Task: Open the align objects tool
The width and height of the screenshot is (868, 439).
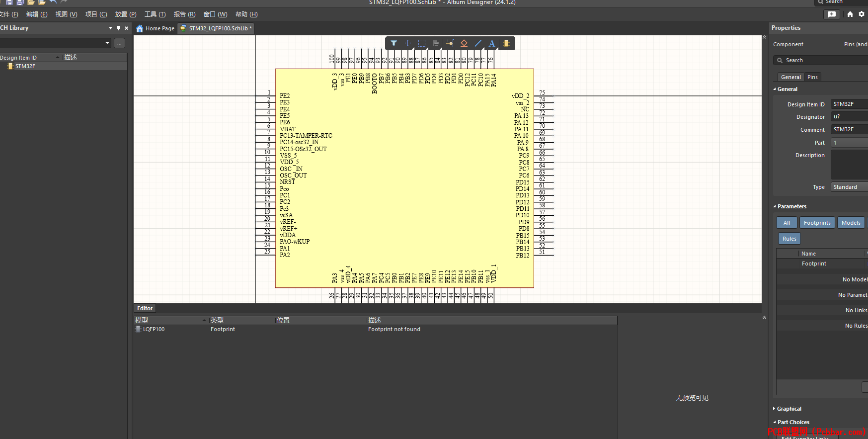Action: click(436, 43)
